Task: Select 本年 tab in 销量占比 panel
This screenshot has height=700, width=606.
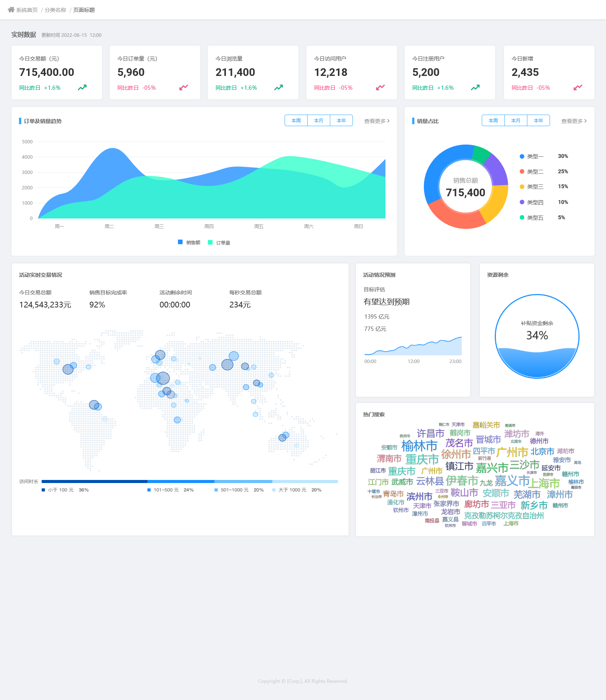Action: [x=538, y=120]
